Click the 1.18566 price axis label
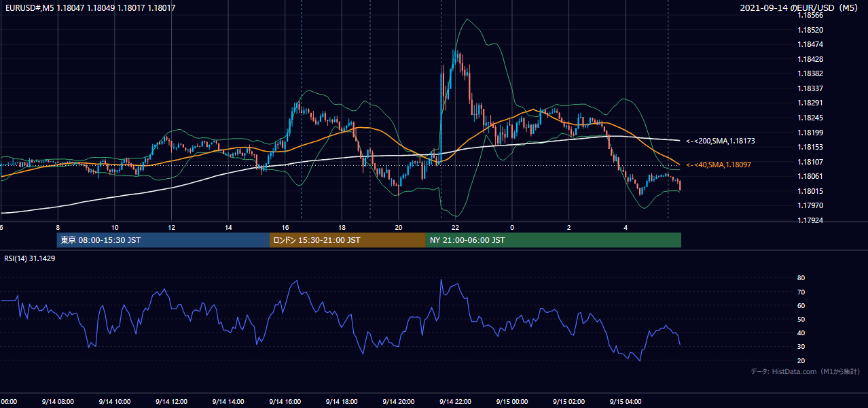868x408 pixels. [811, 15]
